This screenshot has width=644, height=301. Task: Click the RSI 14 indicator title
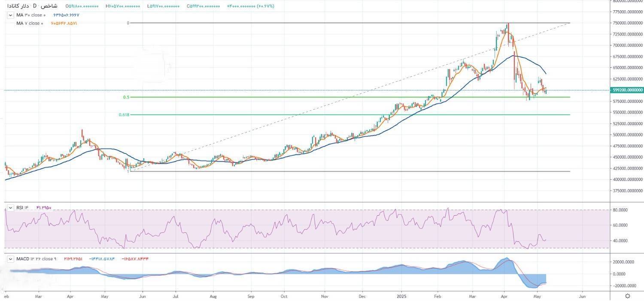pyautogui.click(x=22, y=208)
